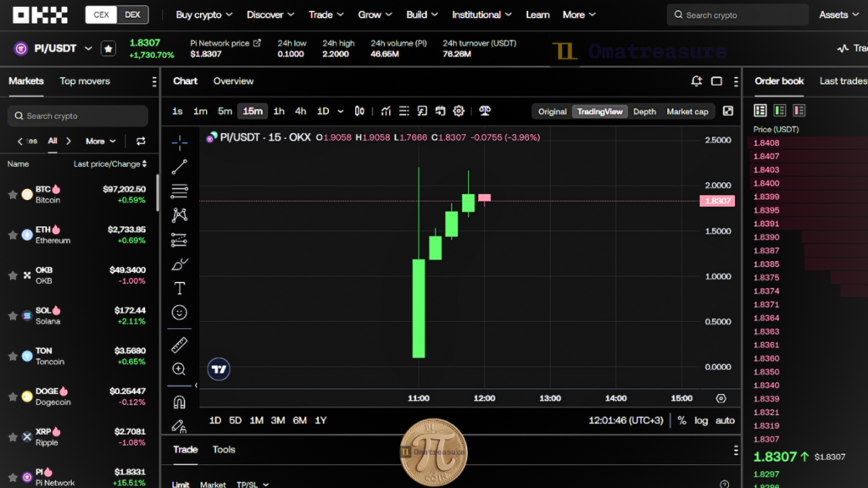Select the text annotation tool
This screenshot has width=868, height=488.
point(180,288)
